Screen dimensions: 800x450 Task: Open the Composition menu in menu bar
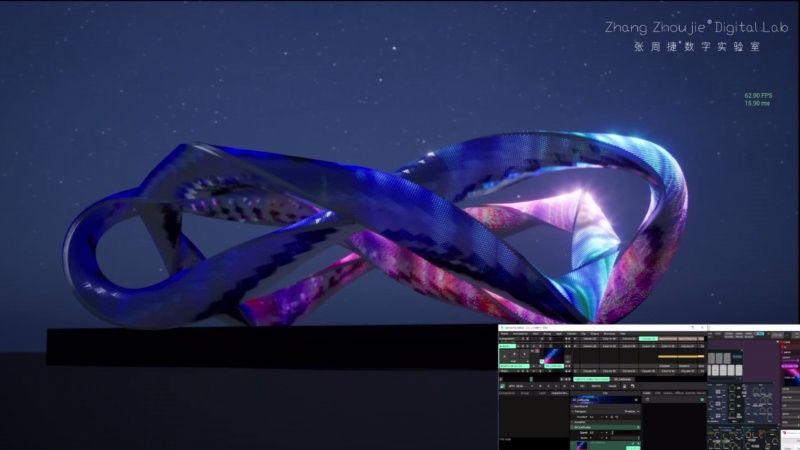tap(520, 334)
